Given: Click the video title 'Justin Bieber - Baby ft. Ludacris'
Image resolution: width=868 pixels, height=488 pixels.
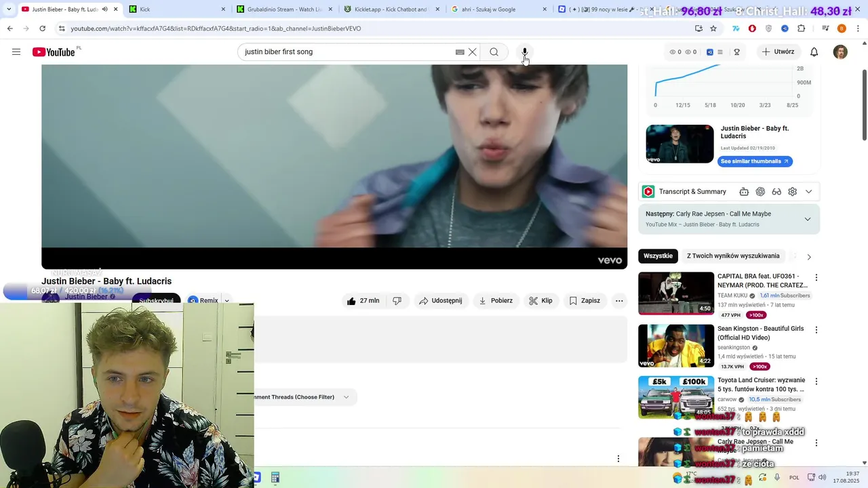Looking at the screenshot, I should click(106, 281).
